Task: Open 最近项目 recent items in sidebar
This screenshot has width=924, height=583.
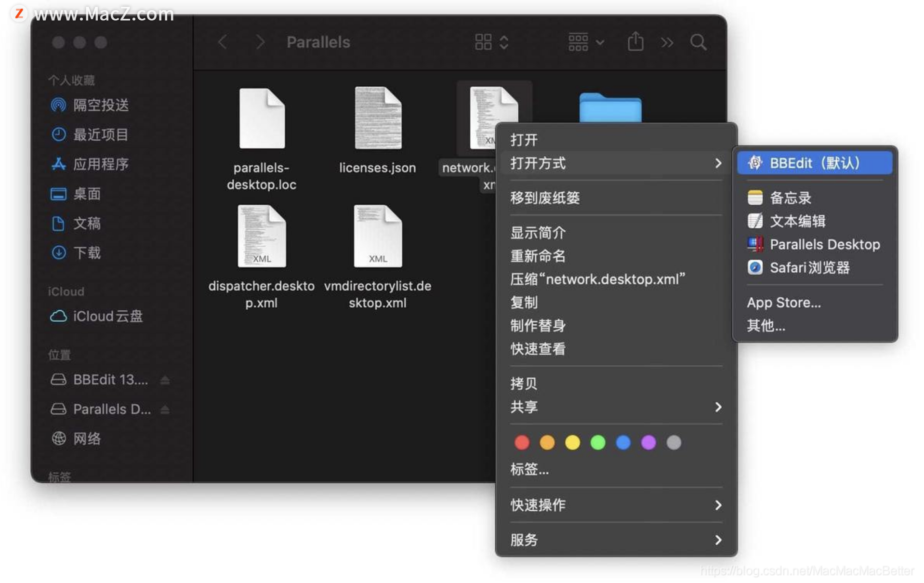Action: coord(90,134)
